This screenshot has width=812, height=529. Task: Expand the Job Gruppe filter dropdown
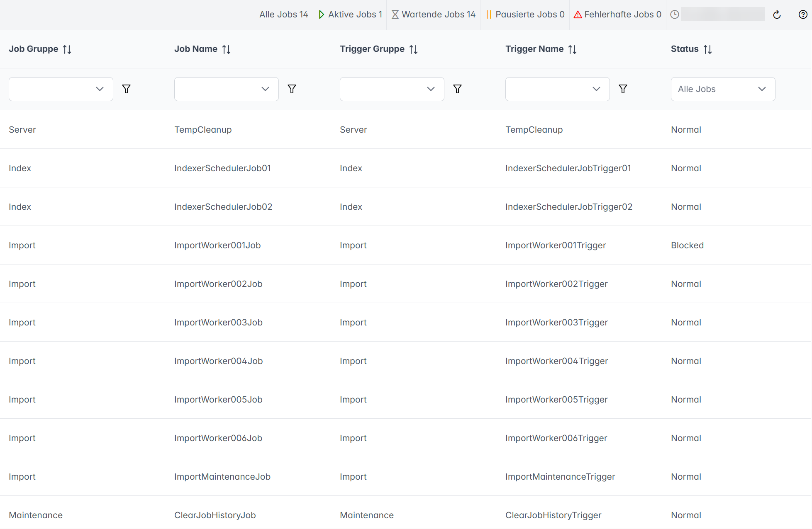coord(61,89)
